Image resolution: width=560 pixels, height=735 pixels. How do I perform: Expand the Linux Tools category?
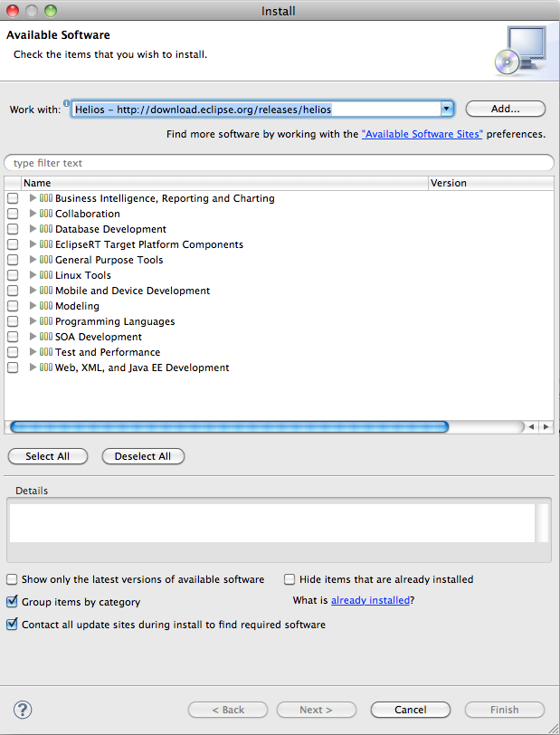pos(33,274)
